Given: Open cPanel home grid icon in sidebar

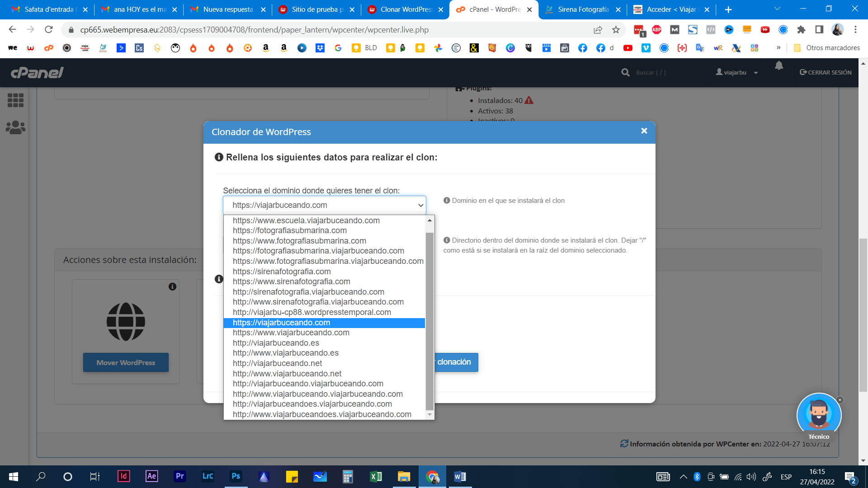Looking at the screenshot, I should click(x=15, y=100).
